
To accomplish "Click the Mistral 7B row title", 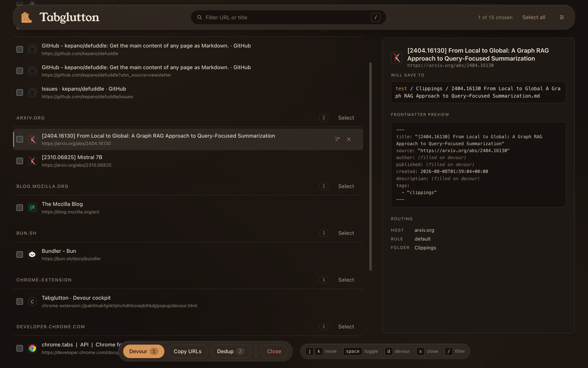I will pos(72,157).
